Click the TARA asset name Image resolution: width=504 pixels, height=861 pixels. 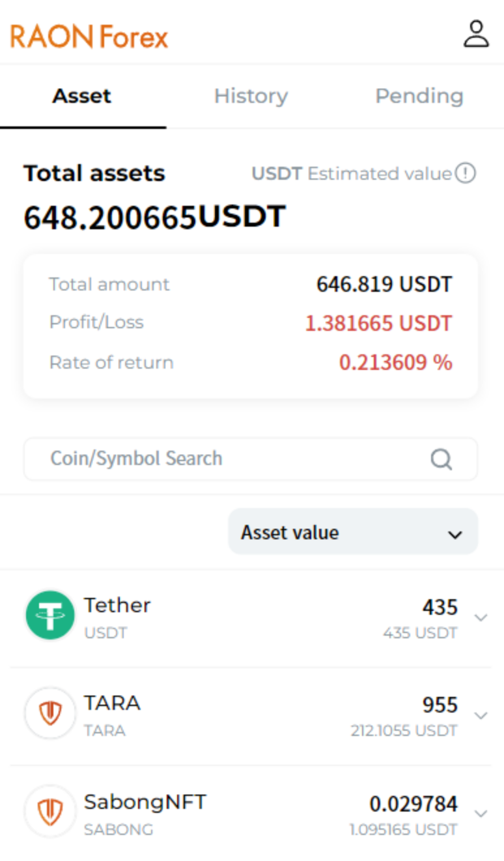112,703
